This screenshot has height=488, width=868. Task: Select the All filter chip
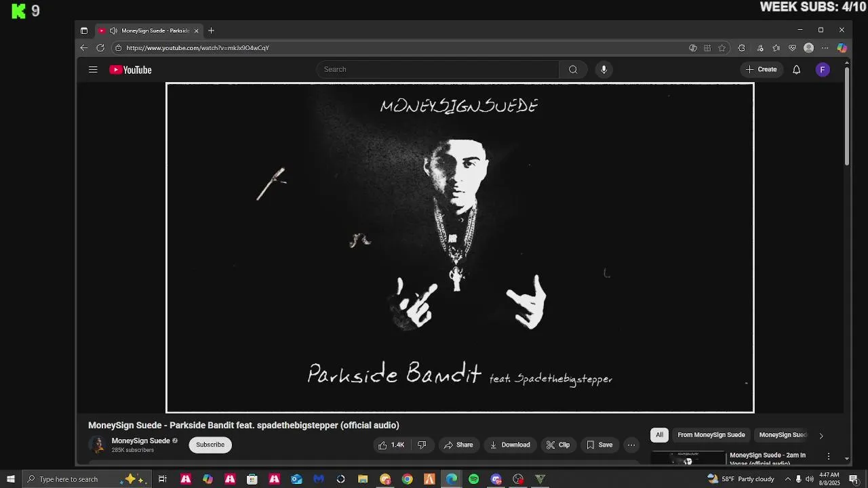pyautogui.click(x=659, y=435)
